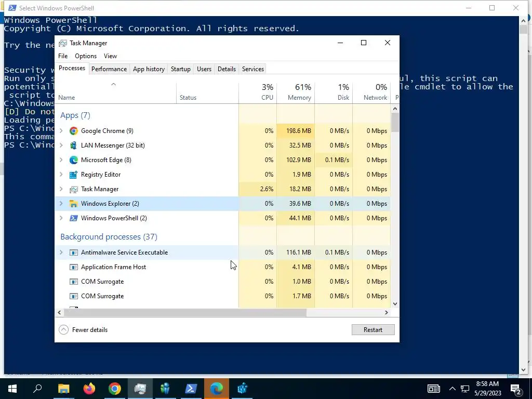Open the network tray icon
This screenshot has height=399, width=532.
pos(465,389)
